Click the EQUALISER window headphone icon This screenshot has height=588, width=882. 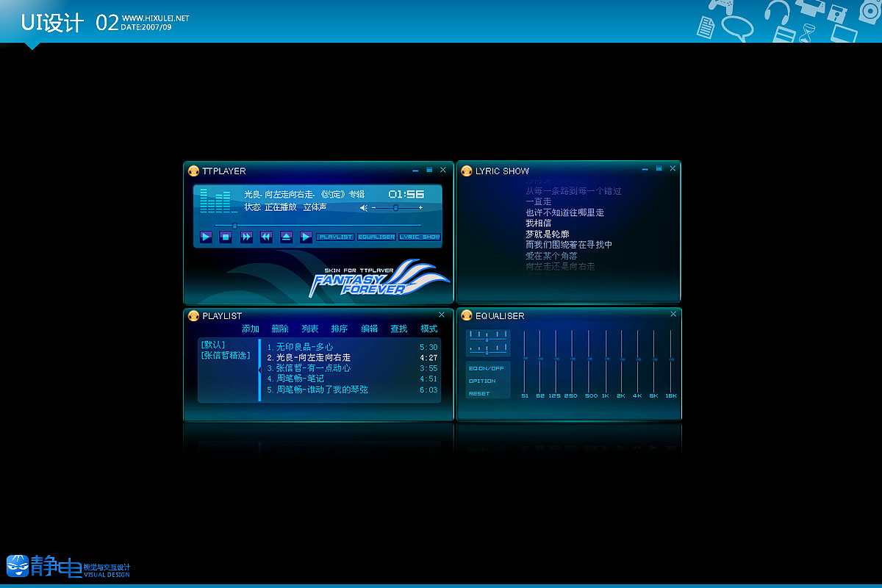tap(466, 315)
